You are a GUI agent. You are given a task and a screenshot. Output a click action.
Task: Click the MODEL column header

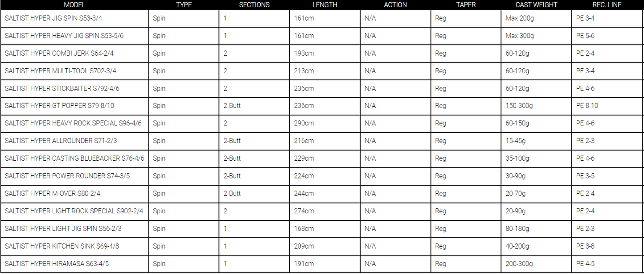coord(74,5)
